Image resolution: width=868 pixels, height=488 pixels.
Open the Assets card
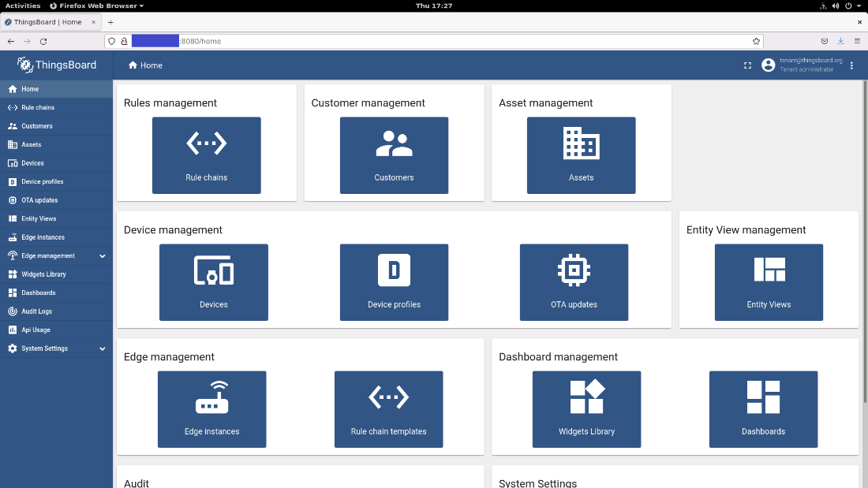[581, 155]
